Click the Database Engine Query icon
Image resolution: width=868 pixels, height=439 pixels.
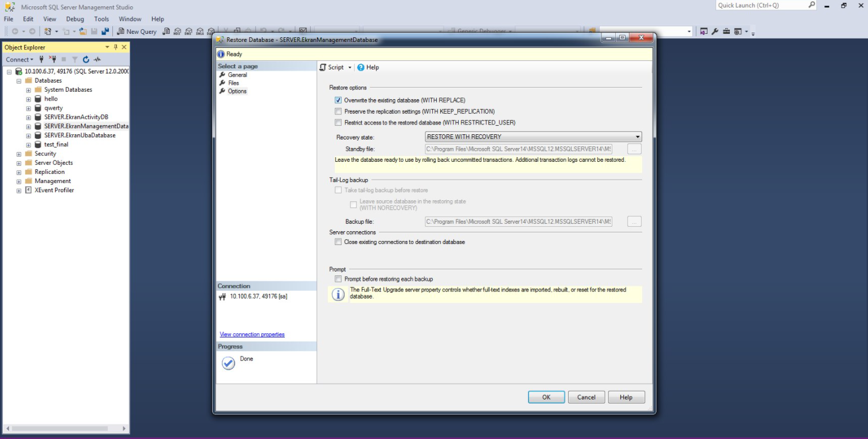click(x=166, y=32)
